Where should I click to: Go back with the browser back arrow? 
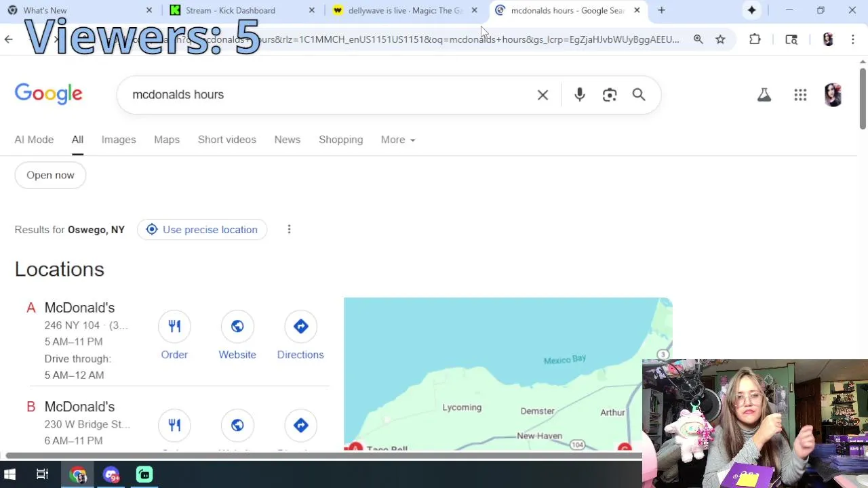click(8, 39)
